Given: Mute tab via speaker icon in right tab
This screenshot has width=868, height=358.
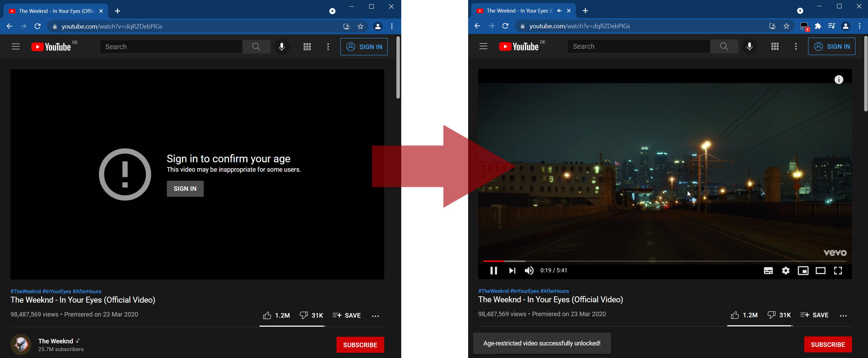Looking at the screenshot, I should tap(559, 11).
